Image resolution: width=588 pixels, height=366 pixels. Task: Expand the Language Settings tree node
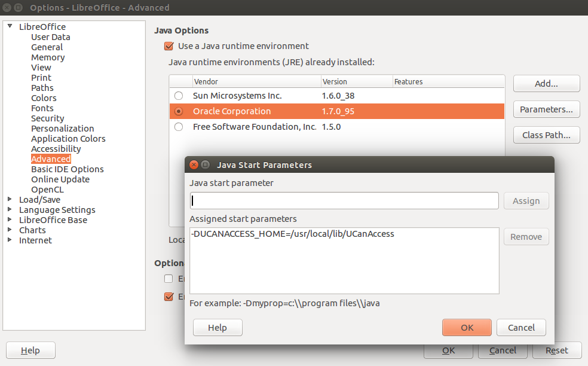tap(10, 210)
